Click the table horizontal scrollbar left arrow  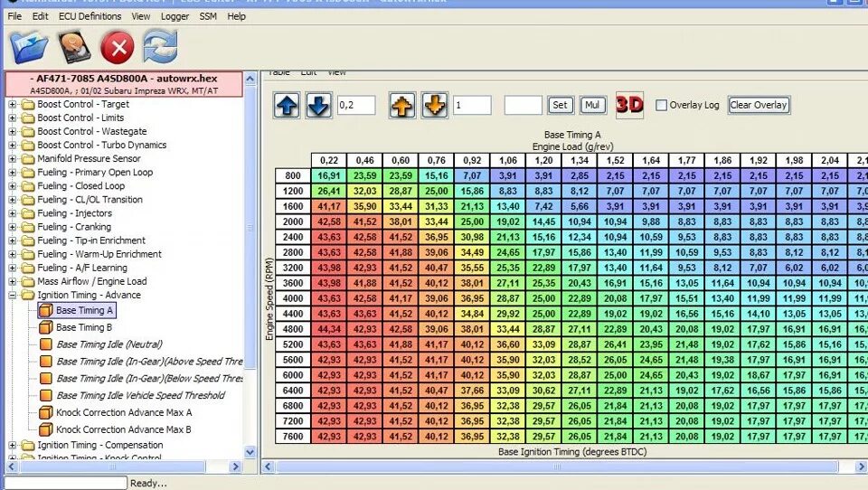tap(268, 466)
